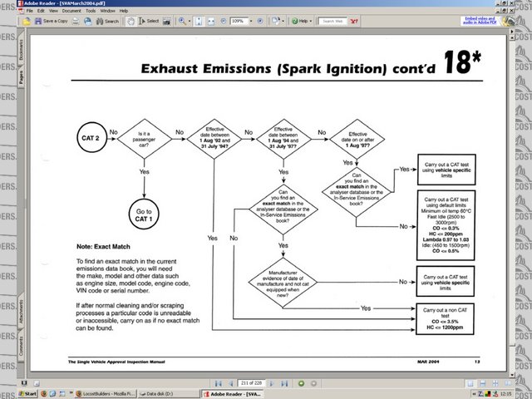This screenshot has height=399, width=532.
Task: Open the Search tool with binoculars icon
Action: point(106,20)
